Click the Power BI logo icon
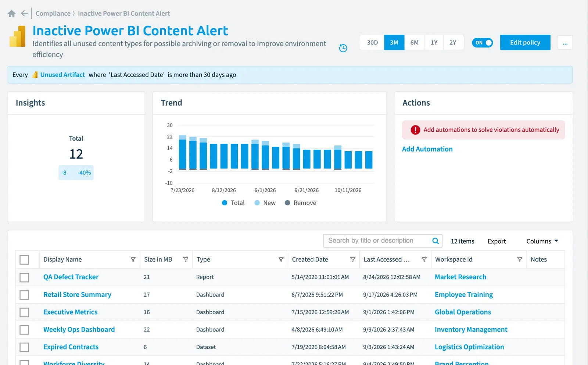 point(17,36)
